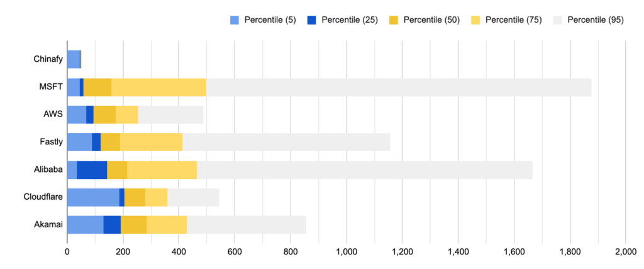
Task: Click the 2,000 x-axis tick label
Action: (x=626, y=252)
